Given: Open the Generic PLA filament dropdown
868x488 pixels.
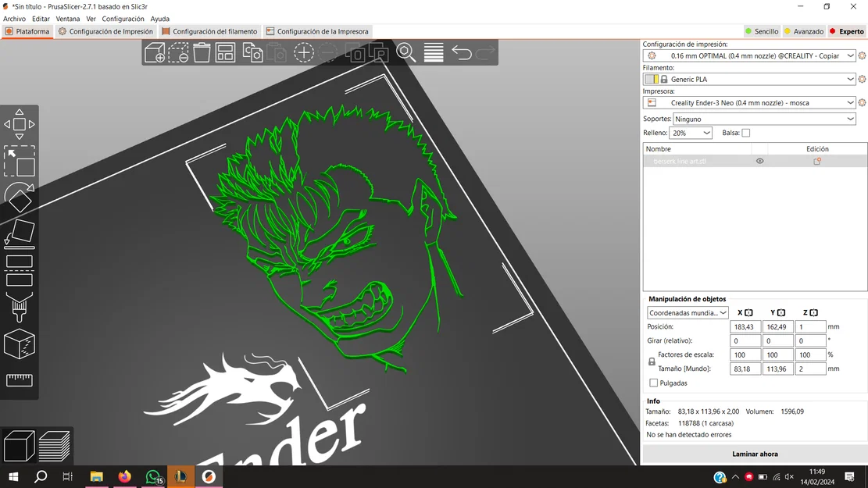Looking at the screenshot, I should pos(749,79).
